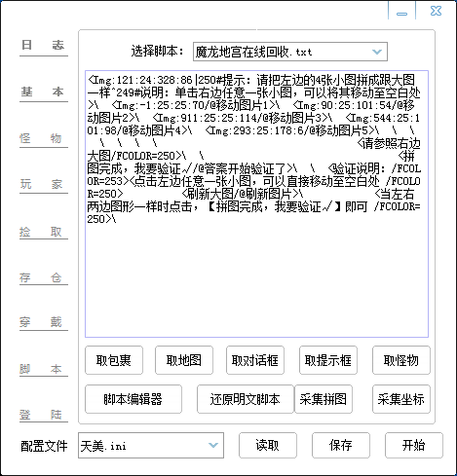Close the window with the X icon

436,11
